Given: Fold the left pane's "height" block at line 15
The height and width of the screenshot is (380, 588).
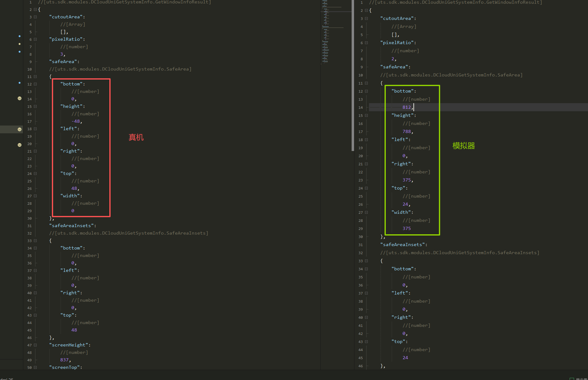Looking at the screenshot, I should (35, 107).
